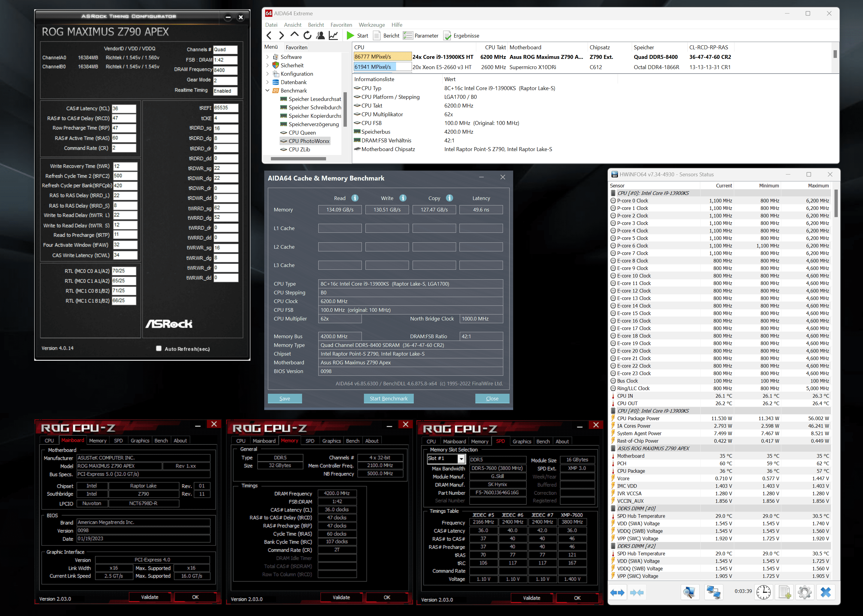Click the DRAM Frequency field showing 8400
Screen dimensions: 863x616
(x=225, y=70)
